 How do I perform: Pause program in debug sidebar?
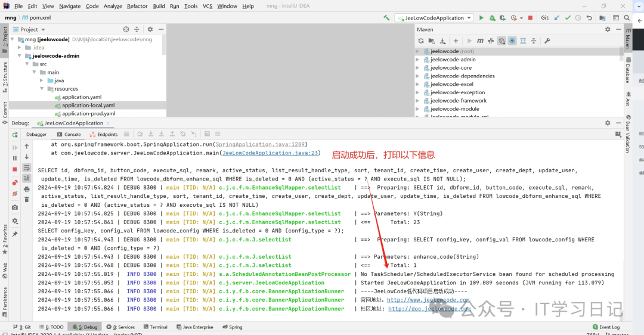(15, 158)
